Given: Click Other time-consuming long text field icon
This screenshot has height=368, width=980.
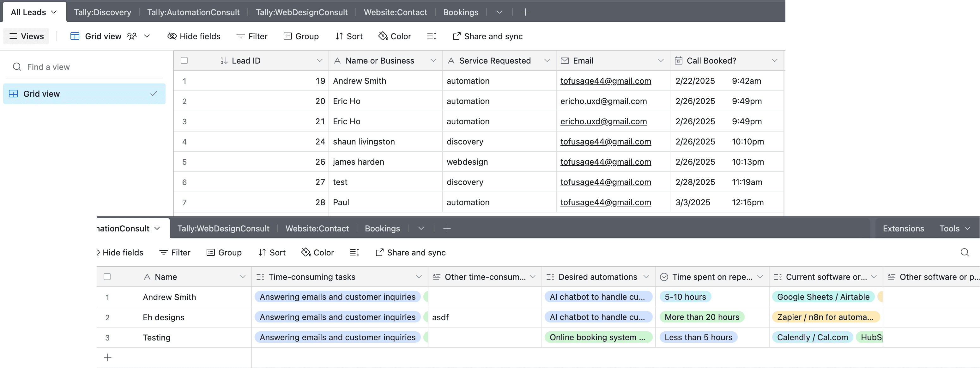Looking at the screenshot, I should coord(436,277).
